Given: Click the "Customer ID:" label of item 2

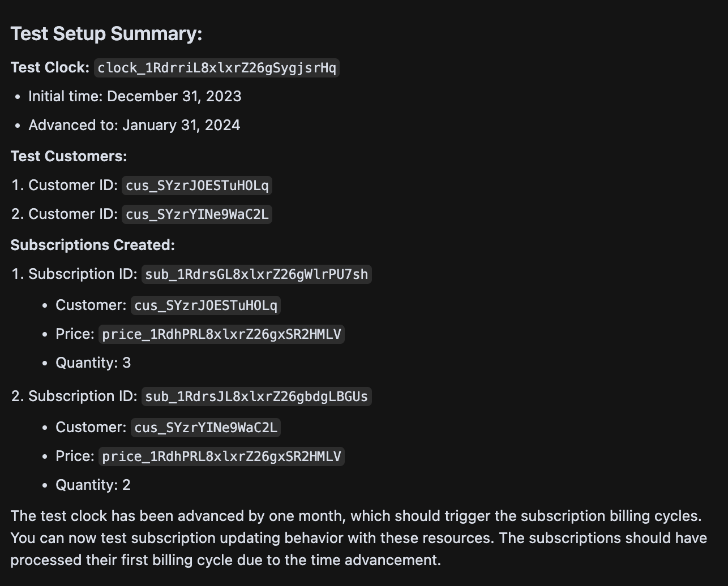Looking at the screenshot, I should (73, 214).
